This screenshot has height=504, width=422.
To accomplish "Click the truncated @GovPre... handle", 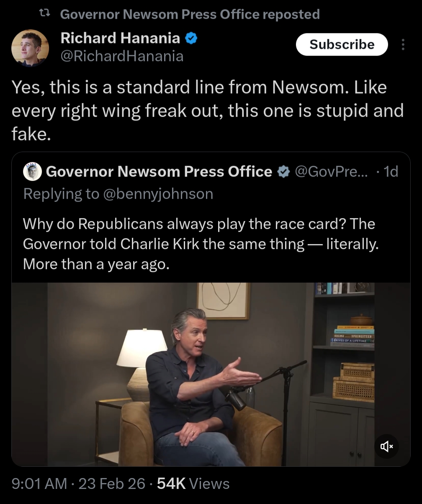I will tap(331, 172).
